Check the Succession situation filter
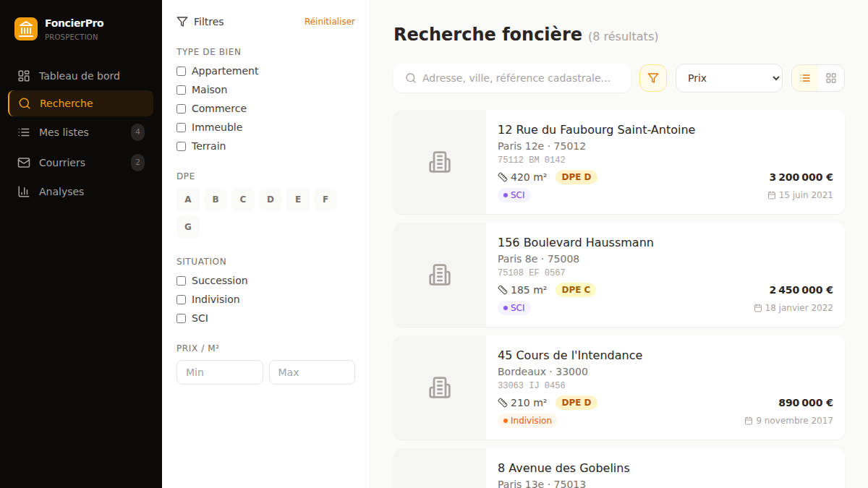 (182, 281)
